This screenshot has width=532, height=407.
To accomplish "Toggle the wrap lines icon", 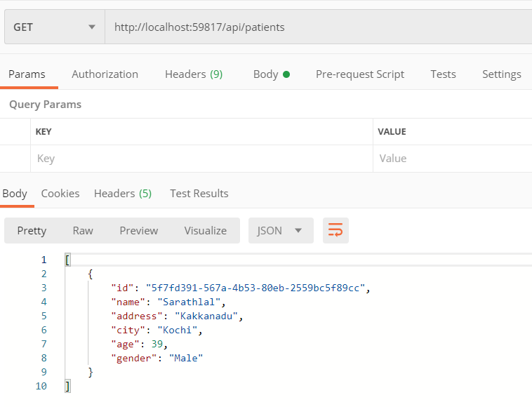I will (335, 230).
